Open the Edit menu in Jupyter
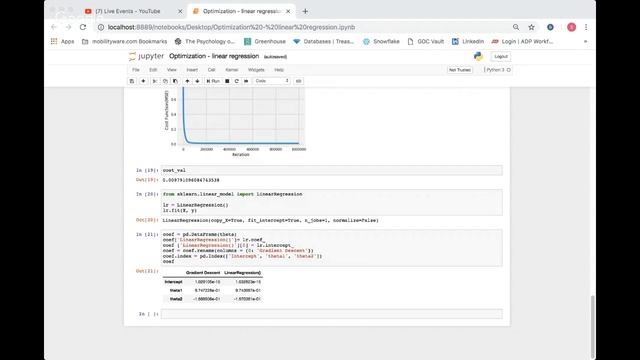Image resolution: width=640 pixels, height=360 pixels. 153,70
